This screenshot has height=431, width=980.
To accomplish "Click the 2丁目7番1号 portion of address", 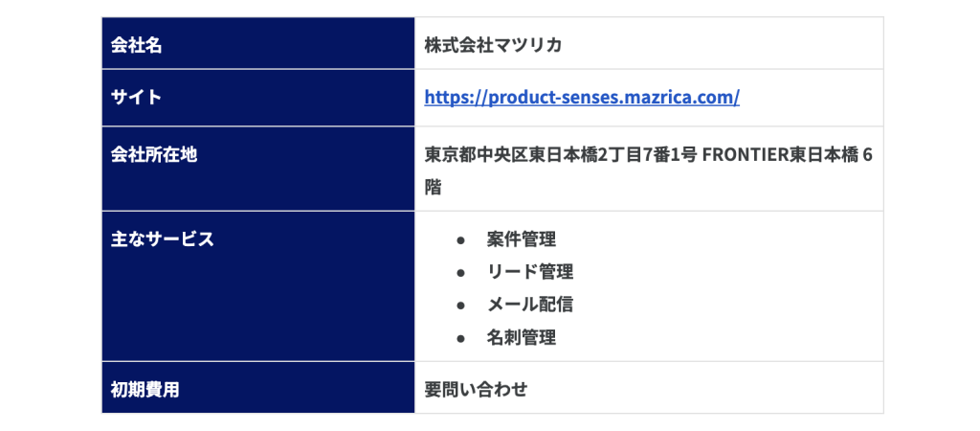I will [648, 155].
